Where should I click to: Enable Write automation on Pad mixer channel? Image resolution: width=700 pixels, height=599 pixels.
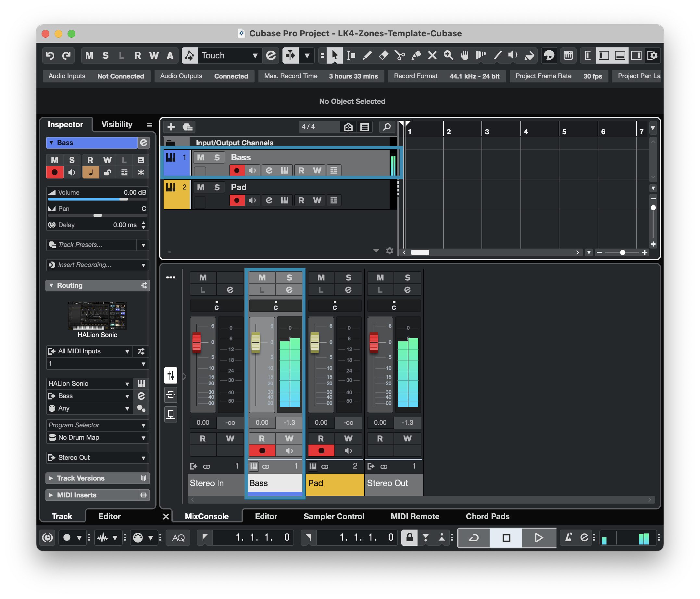pyautogui.click(x=348, y=439)
